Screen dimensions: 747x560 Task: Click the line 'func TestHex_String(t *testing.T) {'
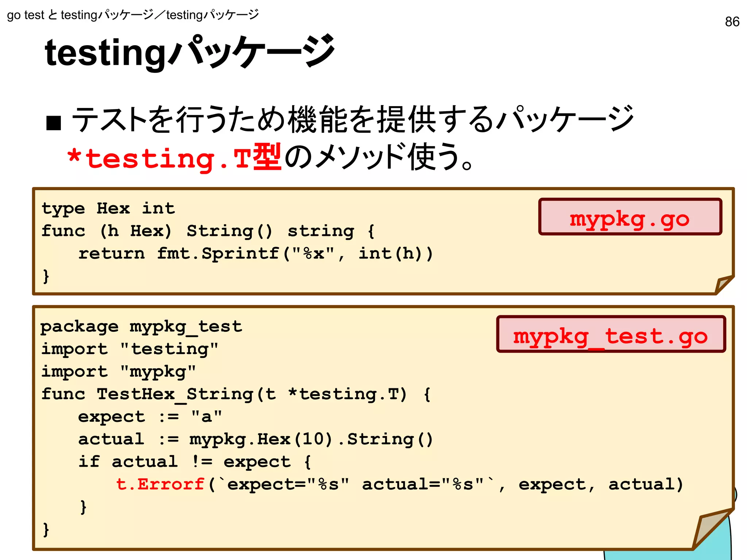[236, 394]
